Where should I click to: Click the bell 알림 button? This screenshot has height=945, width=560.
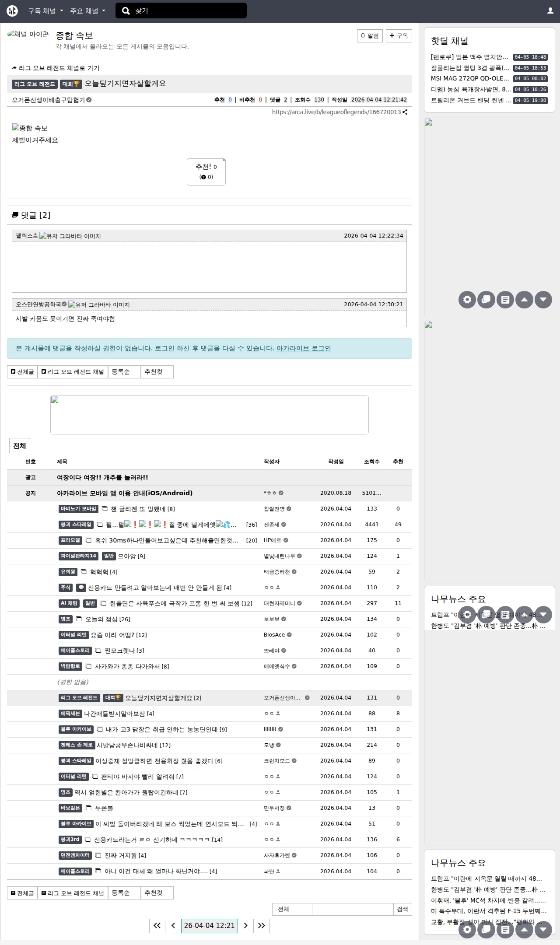(x=370, y=36)
